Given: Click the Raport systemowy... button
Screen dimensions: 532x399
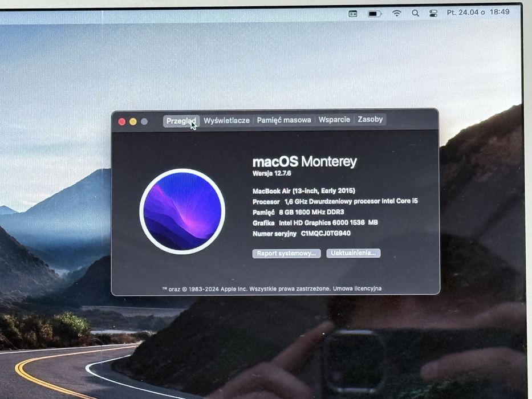Looking at the screenshot, I should pyautogui.click(x=286, y=254).
